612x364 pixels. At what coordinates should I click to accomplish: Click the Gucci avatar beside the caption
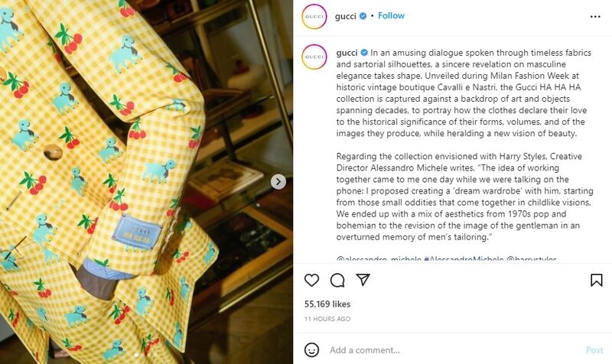coord(314,57)
